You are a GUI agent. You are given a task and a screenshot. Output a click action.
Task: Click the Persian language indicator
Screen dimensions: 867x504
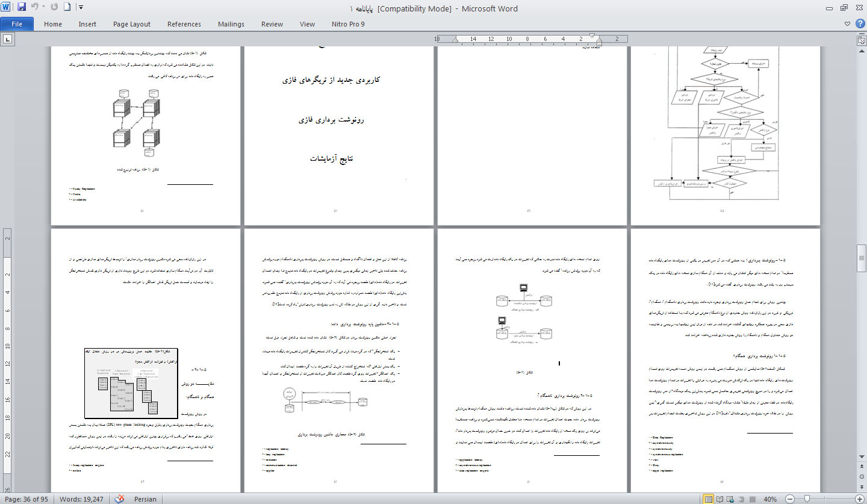145,499
